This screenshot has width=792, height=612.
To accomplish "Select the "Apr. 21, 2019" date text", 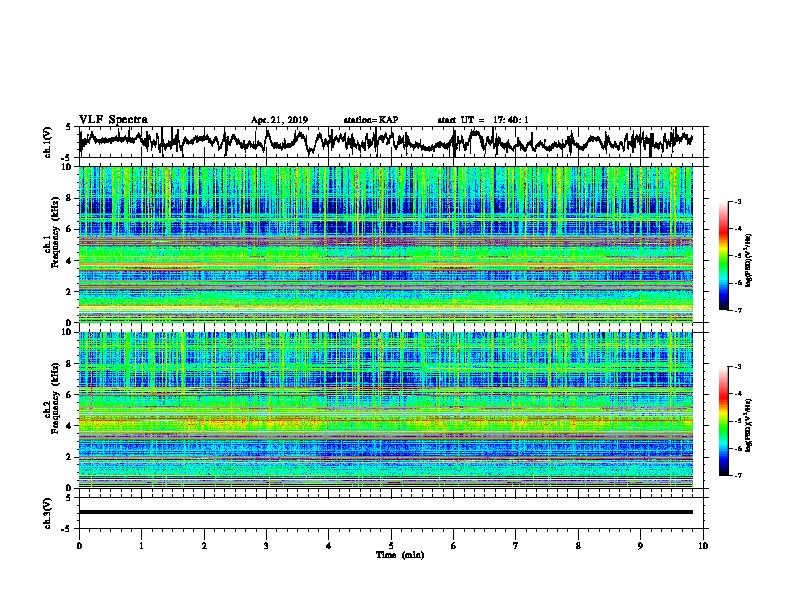I will coord(279,120).
